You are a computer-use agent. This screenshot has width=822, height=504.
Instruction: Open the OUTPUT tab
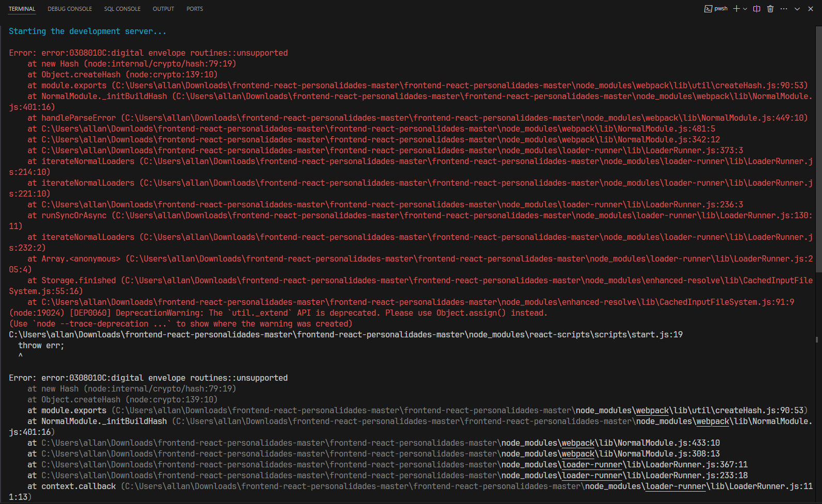(x=163, y=9)
